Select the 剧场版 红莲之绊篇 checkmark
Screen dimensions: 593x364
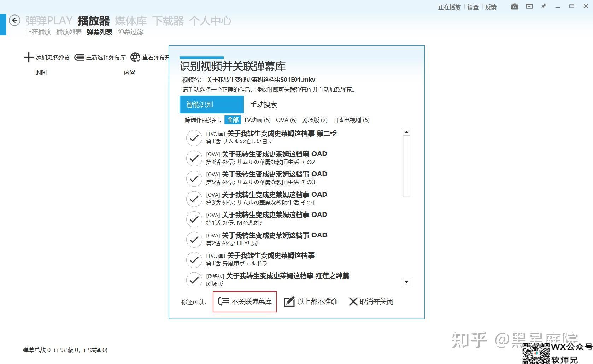[194, 280]
